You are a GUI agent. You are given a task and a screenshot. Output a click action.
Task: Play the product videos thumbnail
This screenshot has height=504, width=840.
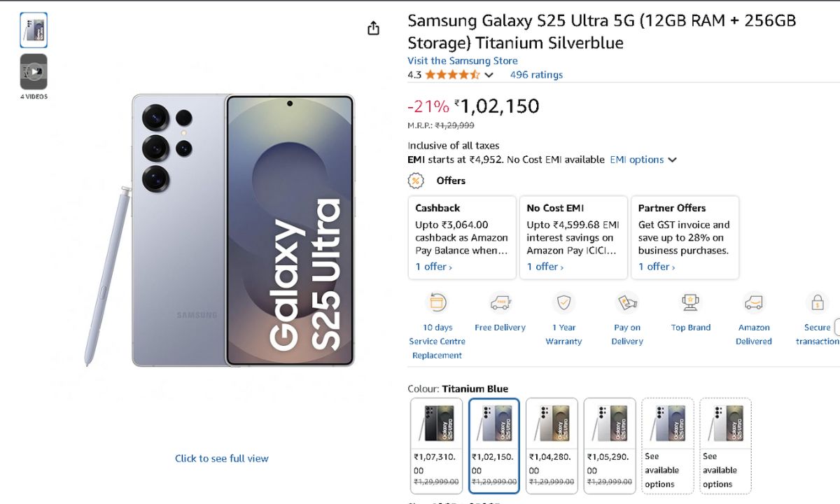(x=34, y=71)
